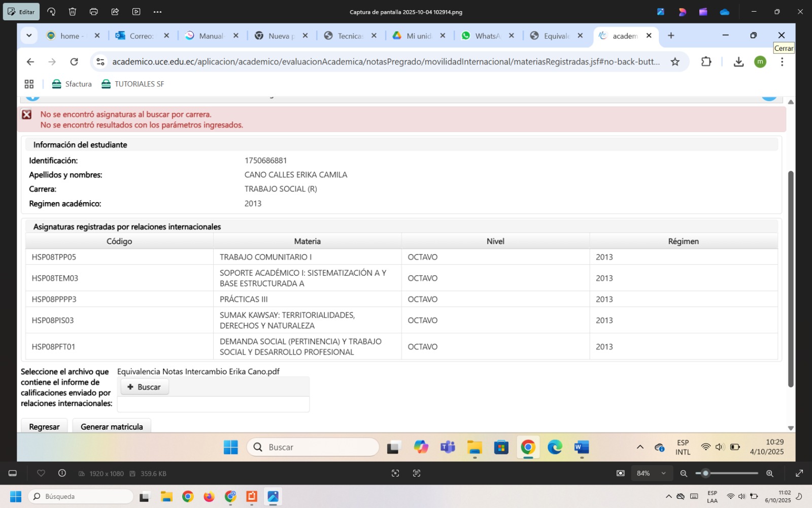Image resolution: width=812 pixels, height=508 pixels.
Task: Click the Editar button in Photos
Action: coord(21,12)
